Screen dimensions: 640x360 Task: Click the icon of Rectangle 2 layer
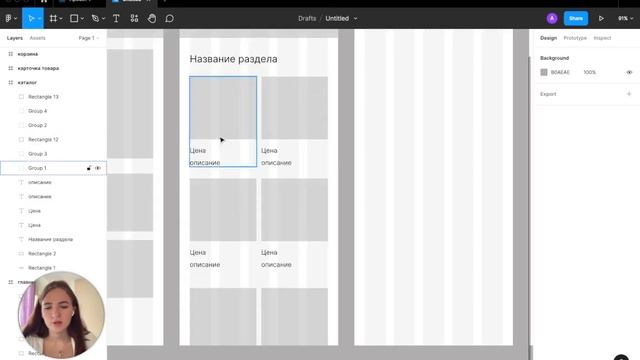click(x=21, y=254)
